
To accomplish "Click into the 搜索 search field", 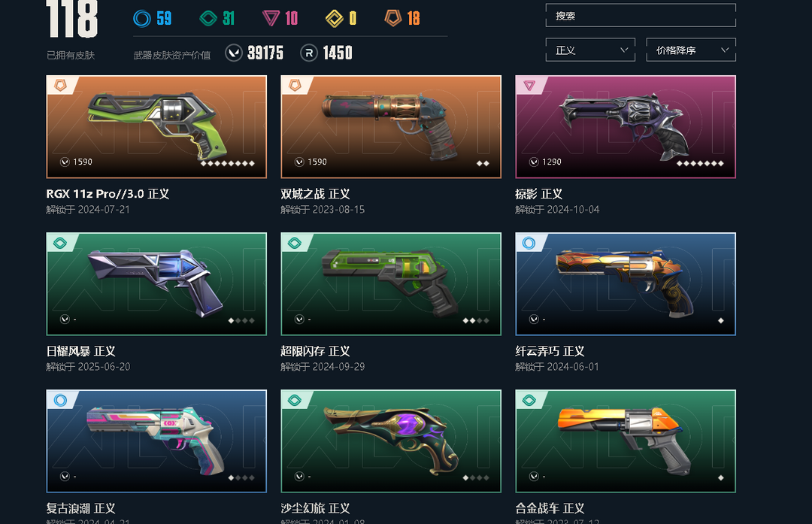I will click(x=641, y=16).
